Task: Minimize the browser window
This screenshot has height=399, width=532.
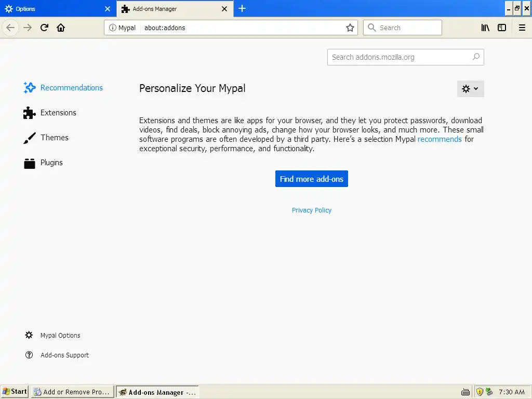Action: pyautogui.click(x=508, y=9)
